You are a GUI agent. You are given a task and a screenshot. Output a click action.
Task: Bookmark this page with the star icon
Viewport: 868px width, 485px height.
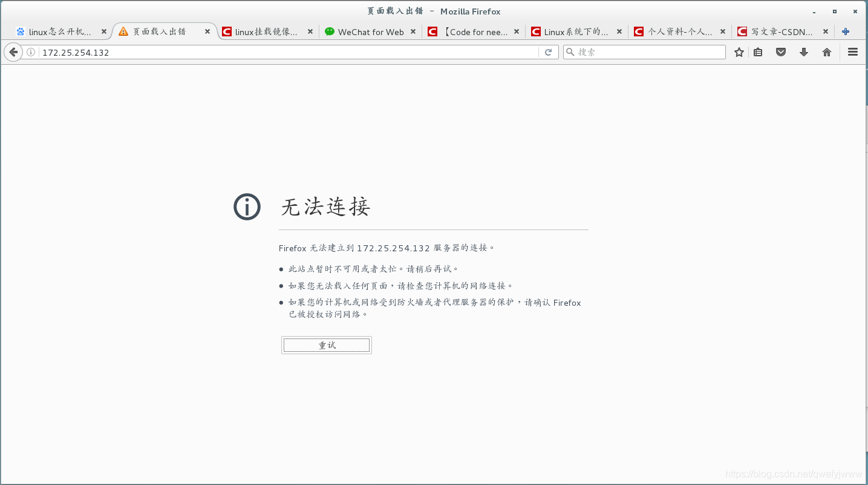click(739, 53)
